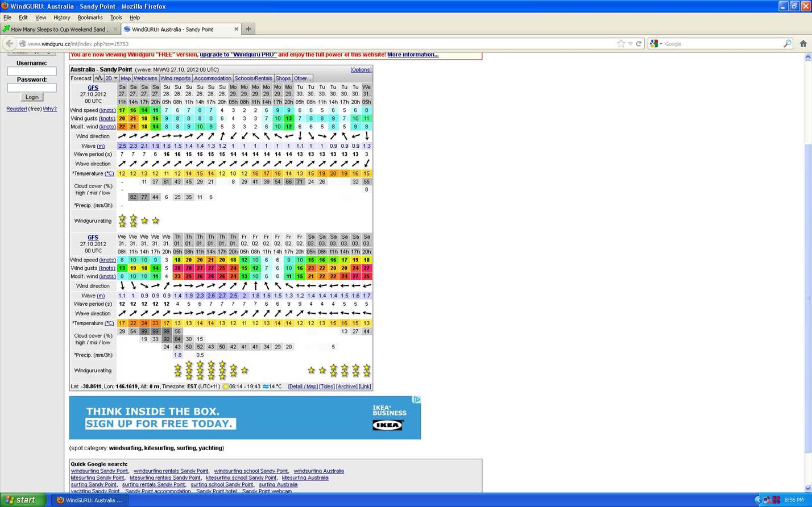Open the Tides link below the forecast

[x=326, y=387]
